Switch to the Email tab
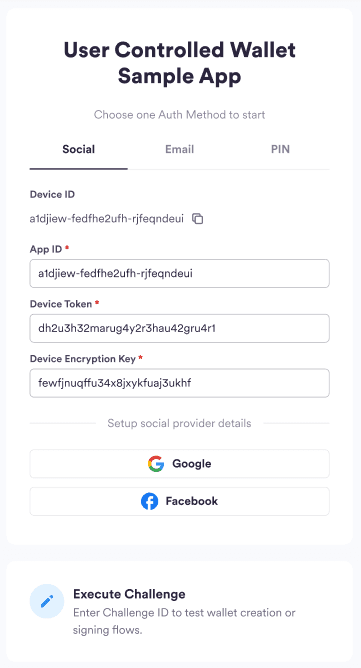 coord(179,150)
